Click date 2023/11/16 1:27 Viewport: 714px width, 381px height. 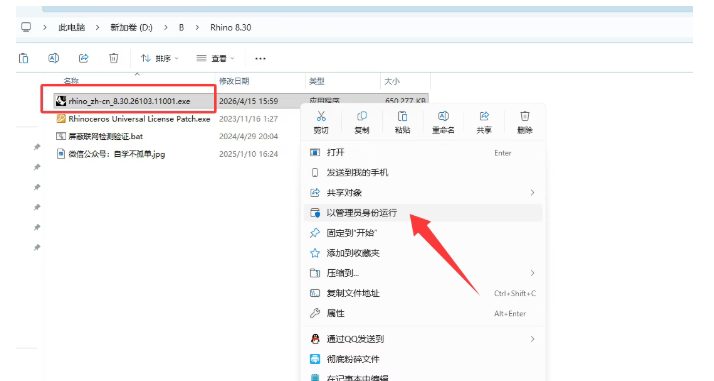point(248,119)
